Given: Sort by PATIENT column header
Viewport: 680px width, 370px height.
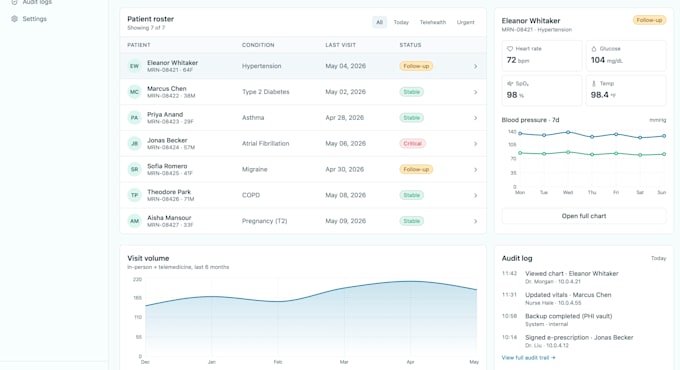Looking at the screenshot, I should [139, 45].
